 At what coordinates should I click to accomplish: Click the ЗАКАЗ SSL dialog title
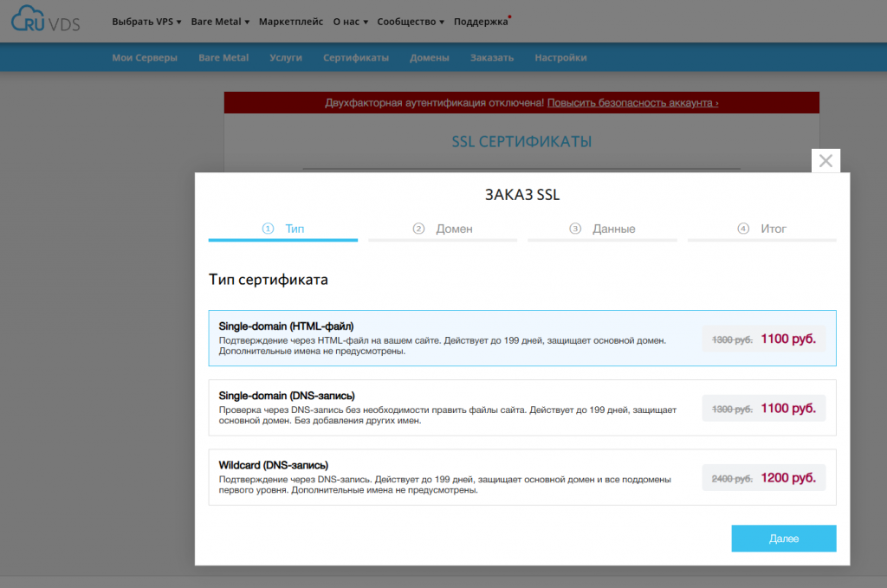point(522,195)
